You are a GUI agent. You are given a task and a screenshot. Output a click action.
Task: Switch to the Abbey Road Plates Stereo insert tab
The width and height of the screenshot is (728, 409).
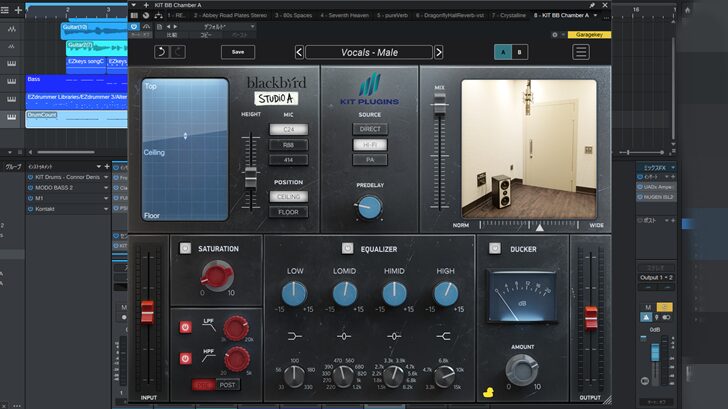click(230, 15)
